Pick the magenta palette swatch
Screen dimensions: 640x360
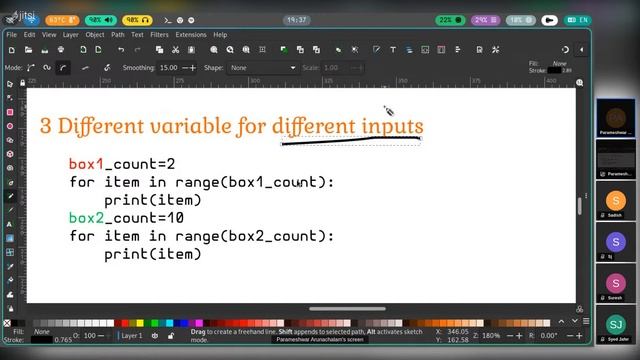coord(199,323)
